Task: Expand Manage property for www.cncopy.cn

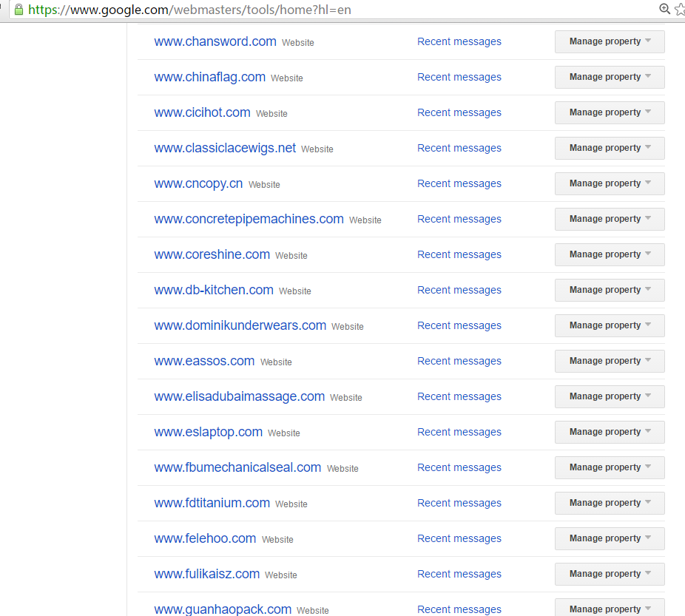Action: click(x=610, y=184)
